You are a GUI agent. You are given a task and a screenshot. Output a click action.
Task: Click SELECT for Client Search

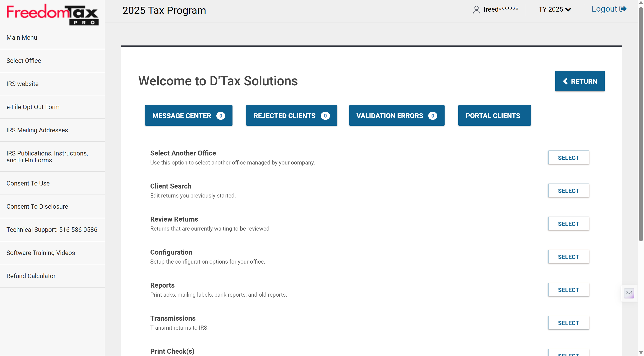point(568,191)
